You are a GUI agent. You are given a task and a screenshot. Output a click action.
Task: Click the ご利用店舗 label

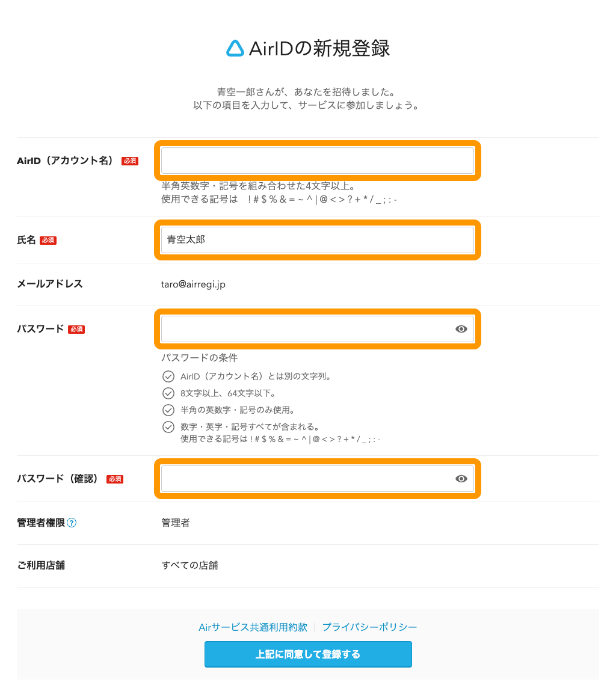tap(41, 565)
